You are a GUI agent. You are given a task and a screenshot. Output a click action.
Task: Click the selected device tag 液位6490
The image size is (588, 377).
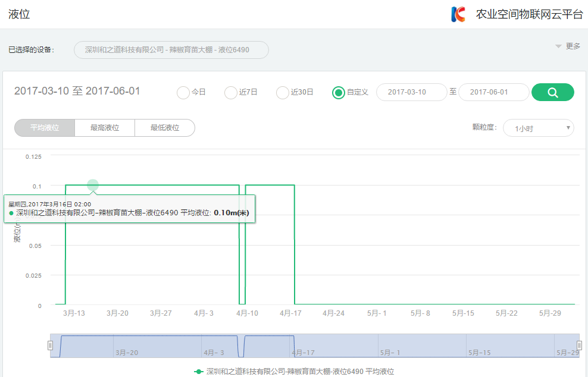(171, 50)
